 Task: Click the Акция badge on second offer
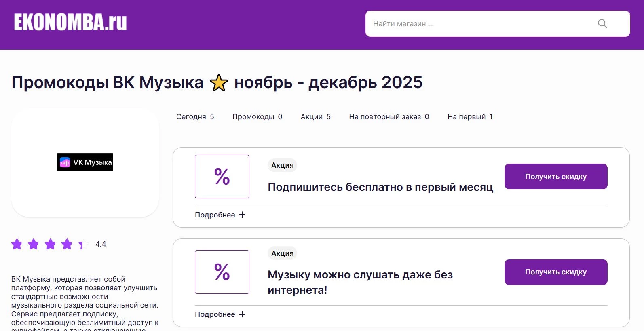coord(282,253)
